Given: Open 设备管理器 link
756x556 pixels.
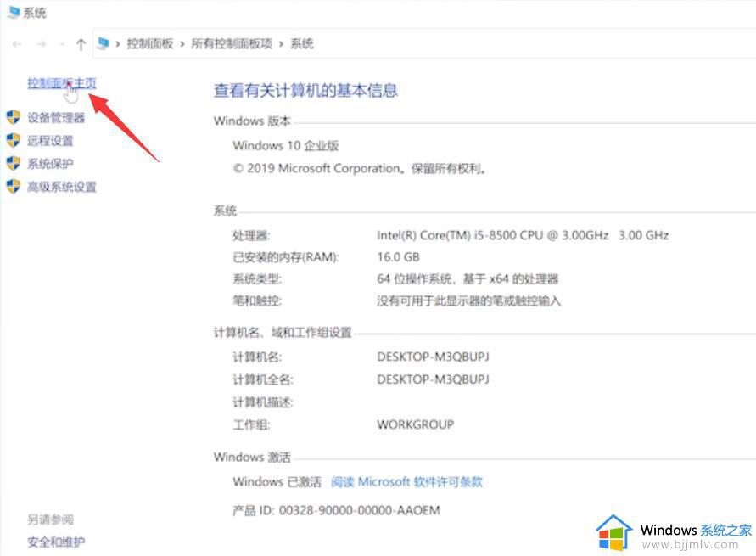Looking at the screenshot, I should tap(56, 118).
